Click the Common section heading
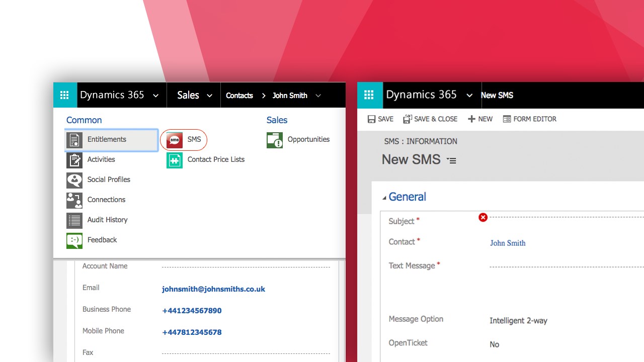Viewport: 644px width, 362px height. [x=84, y=120]
